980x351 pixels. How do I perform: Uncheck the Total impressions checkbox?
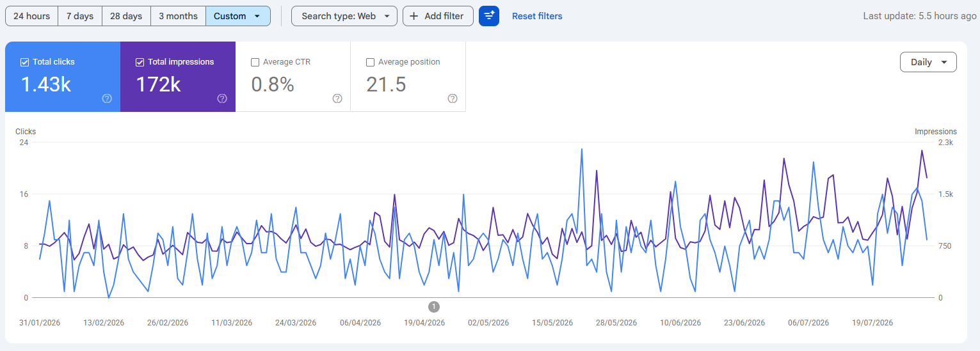(x=140, y=62)
